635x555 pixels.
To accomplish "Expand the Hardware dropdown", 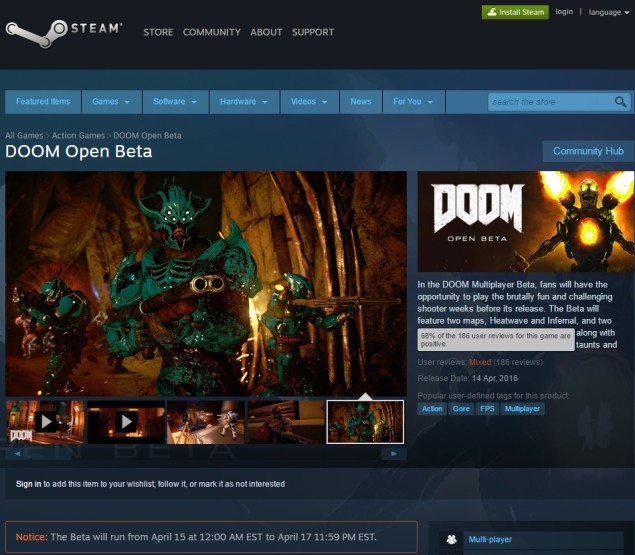I will coord(244,102).
